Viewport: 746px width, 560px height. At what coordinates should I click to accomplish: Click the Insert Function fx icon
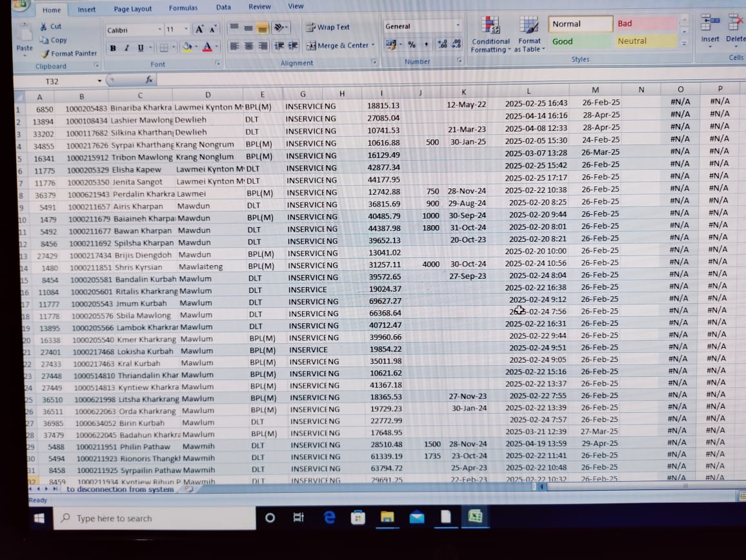149,80
